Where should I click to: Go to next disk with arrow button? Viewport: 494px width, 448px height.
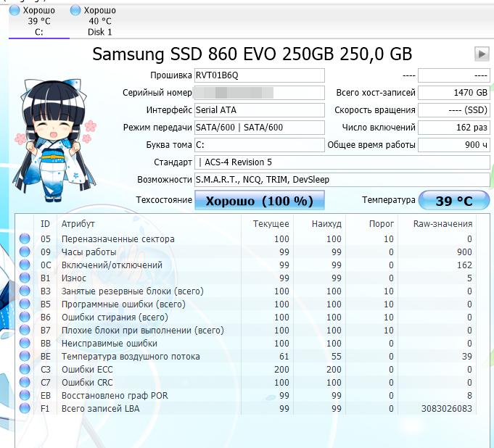tap(482, 54)
